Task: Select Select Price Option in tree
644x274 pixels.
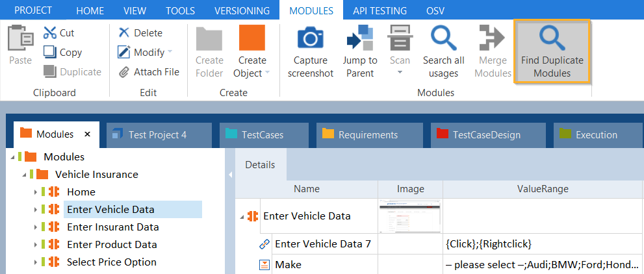Action: [111, 262]
